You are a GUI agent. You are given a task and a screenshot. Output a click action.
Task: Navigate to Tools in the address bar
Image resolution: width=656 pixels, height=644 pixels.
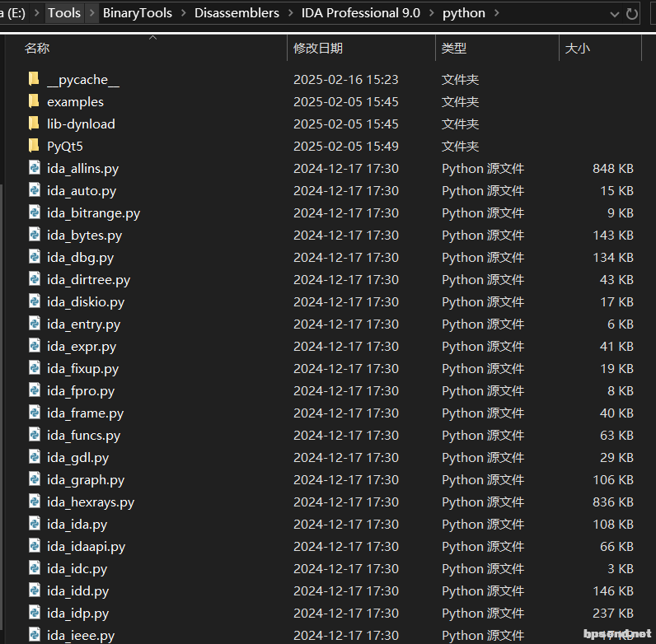coord(64,13)
